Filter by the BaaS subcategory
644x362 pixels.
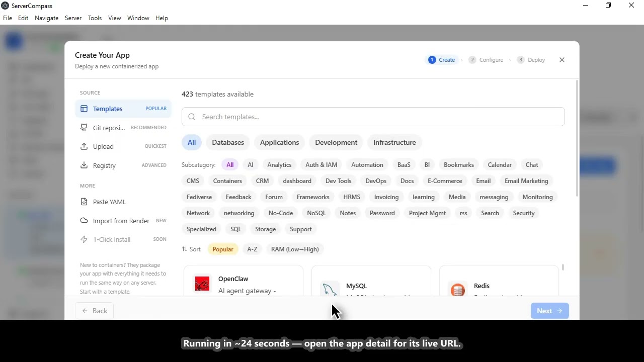click(x=404, y=165)
